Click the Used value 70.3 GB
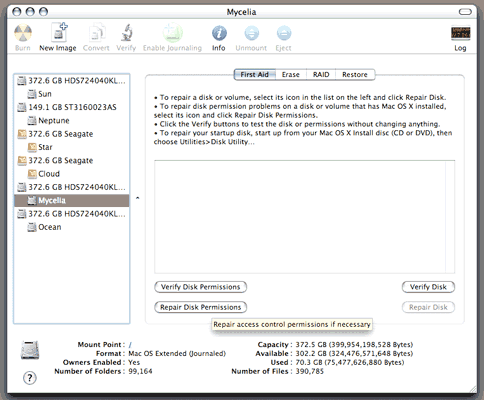The image size is (484, 400). (x=350, y=363)
